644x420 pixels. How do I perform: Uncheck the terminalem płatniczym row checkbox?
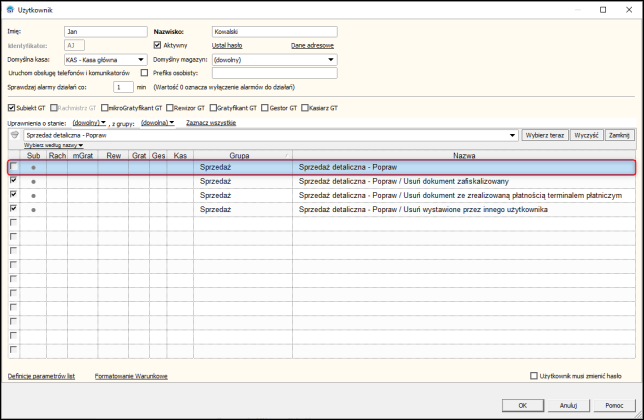click(14, 194)
